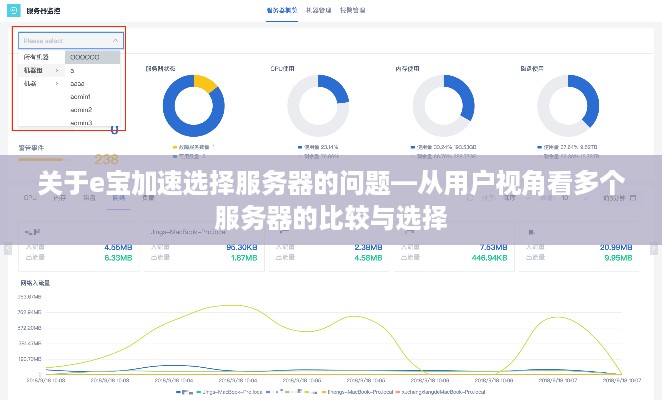
Task: Click the 96.30KB value on the second card
Action: point(242,247)
